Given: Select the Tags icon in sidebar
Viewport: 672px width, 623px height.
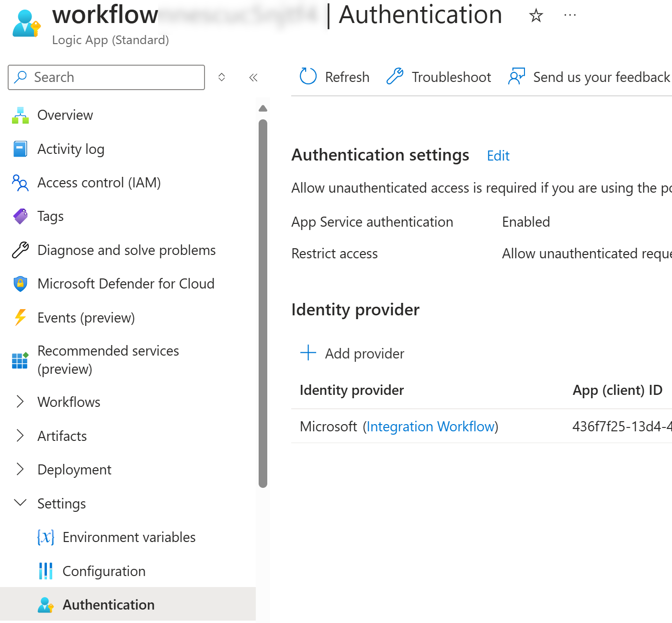Looking at the screenshot, I should [20, 216].
